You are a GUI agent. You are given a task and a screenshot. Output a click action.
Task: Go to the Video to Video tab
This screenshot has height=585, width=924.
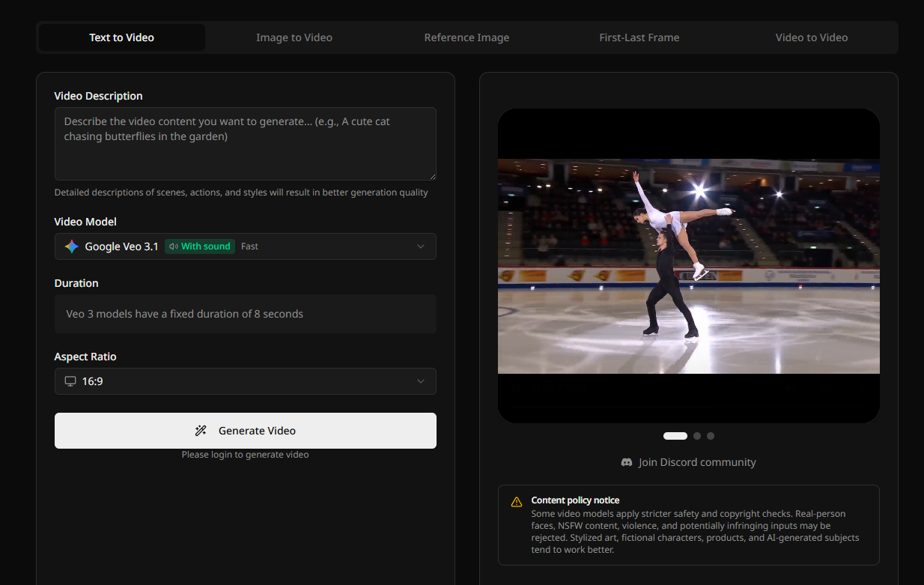click(x=812, y=37)
